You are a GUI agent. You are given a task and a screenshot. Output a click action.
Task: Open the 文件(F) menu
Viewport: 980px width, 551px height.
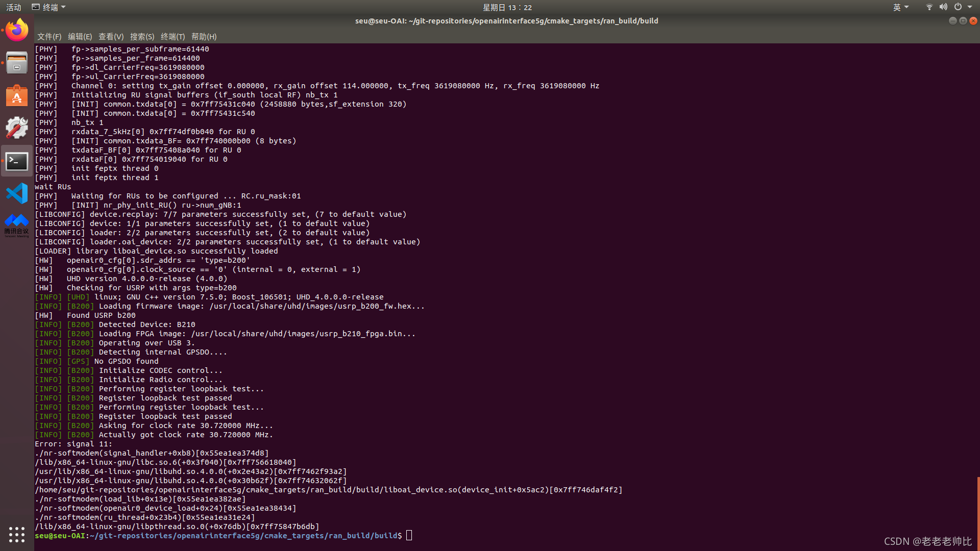[x=49, y=37]
